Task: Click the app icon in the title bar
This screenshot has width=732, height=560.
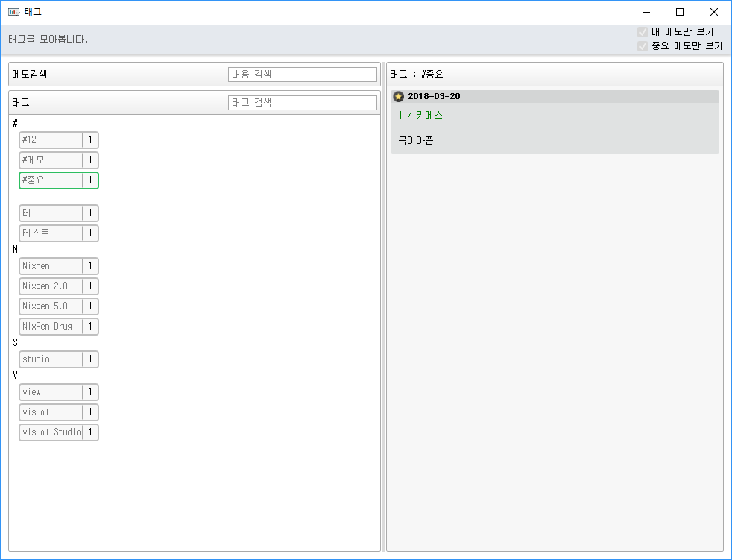Action: (13, 12)
